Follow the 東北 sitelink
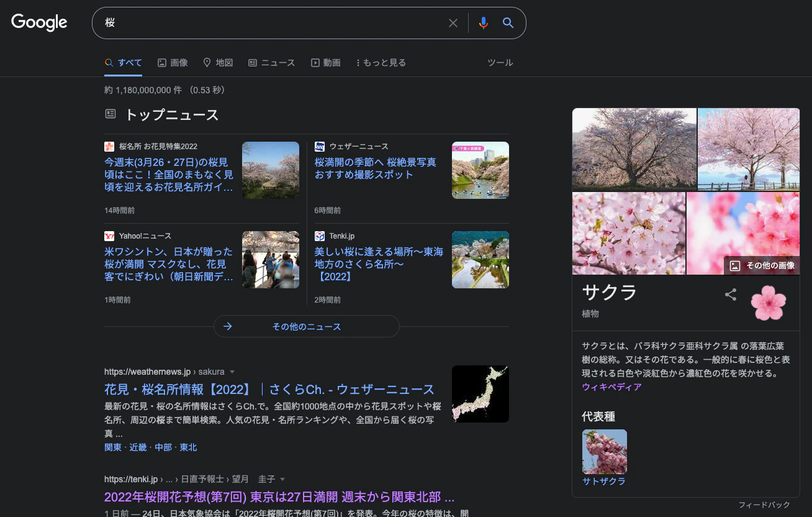812x517 pixels. click(188, 447)
